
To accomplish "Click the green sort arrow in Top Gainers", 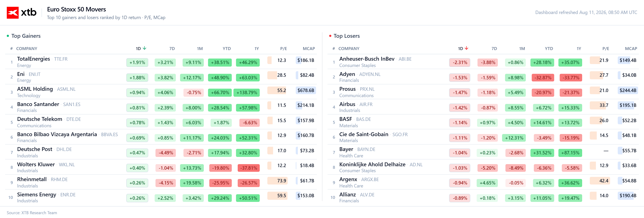I will point(144,48).
